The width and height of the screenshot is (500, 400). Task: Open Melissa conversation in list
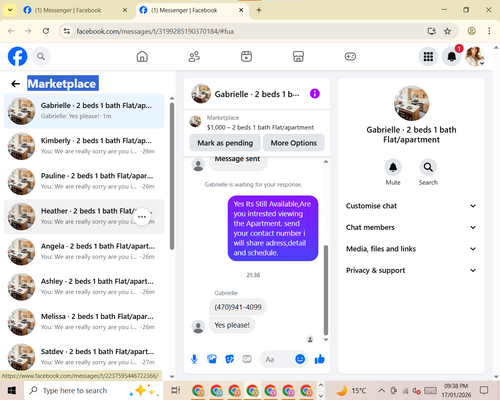pos(84,322)
